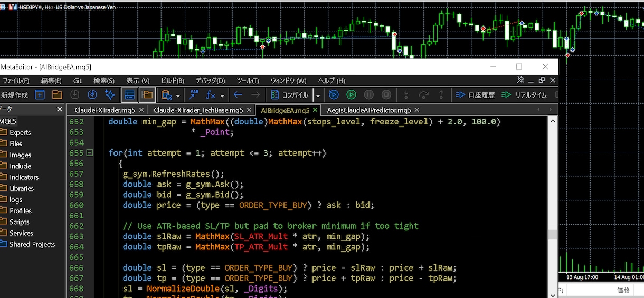Open the ツール(T) menu
644x298 pixels.
248,81
